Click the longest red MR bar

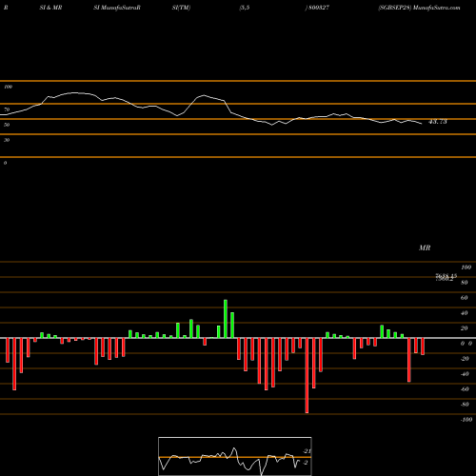click(307, 375)
